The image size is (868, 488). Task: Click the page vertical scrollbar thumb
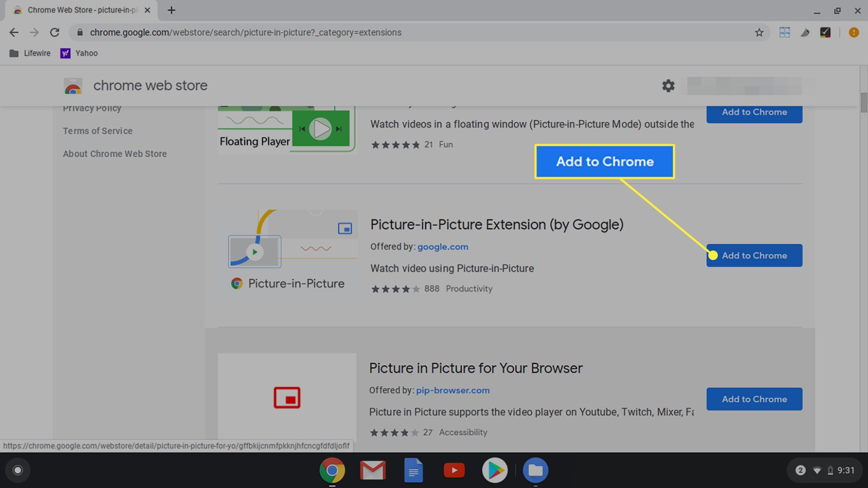[864, 102]
